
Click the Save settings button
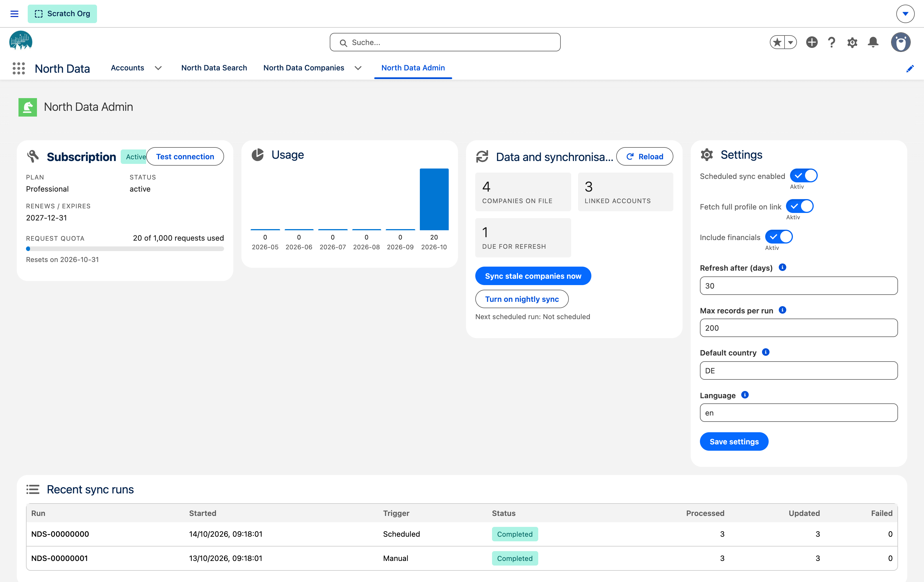(734, 442)
